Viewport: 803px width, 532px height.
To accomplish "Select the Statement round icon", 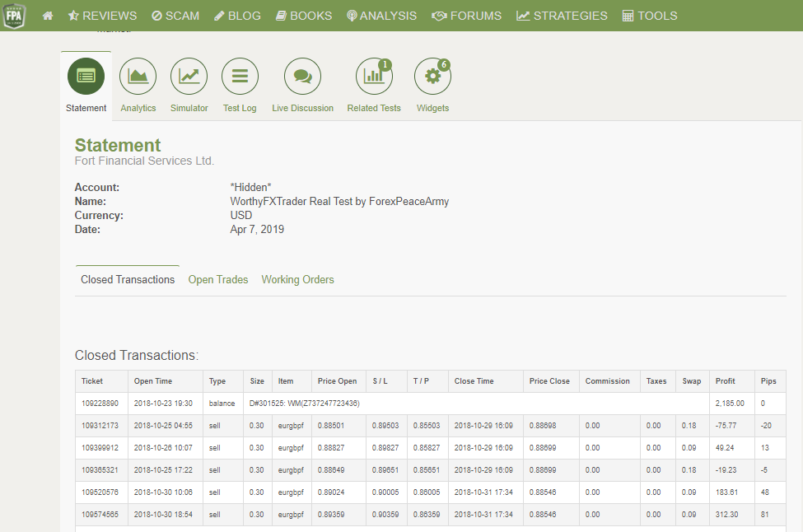I will [x=86, y=77].
